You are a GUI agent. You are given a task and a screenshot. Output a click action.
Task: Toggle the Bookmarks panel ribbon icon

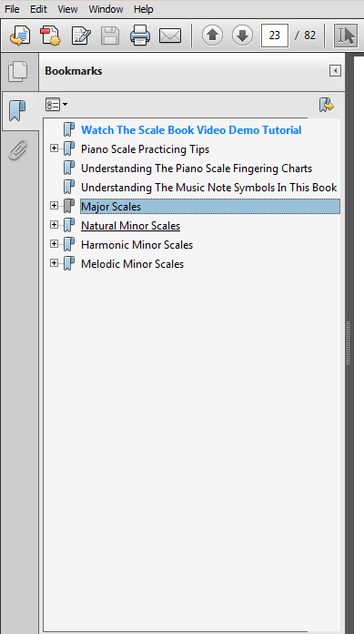point(17,111)
